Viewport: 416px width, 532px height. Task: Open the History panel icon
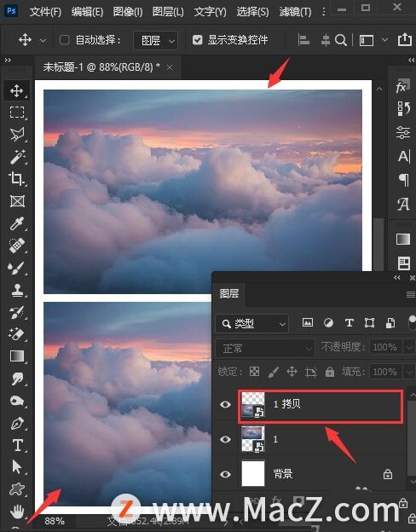point(403,108)
